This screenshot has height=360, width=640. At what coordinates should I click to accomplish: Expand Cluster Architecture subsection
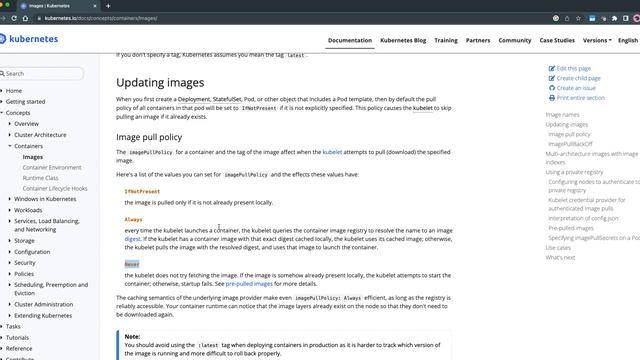pos(10,135)
